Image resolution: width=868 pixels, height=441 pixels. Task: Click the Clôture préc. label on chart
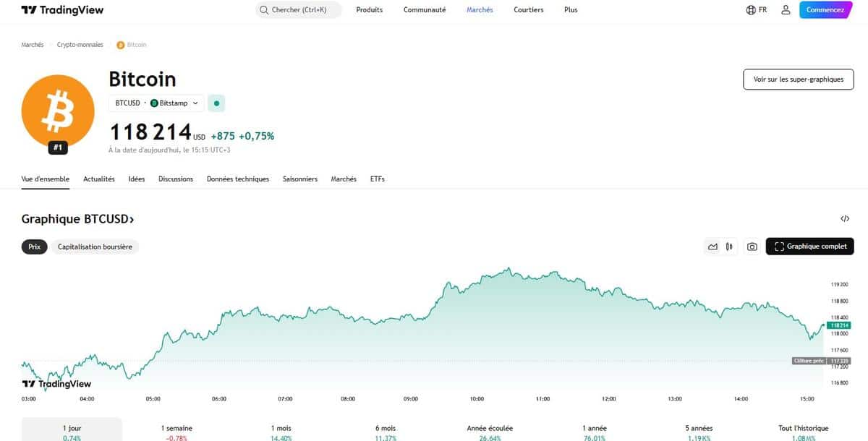[810, 360]
